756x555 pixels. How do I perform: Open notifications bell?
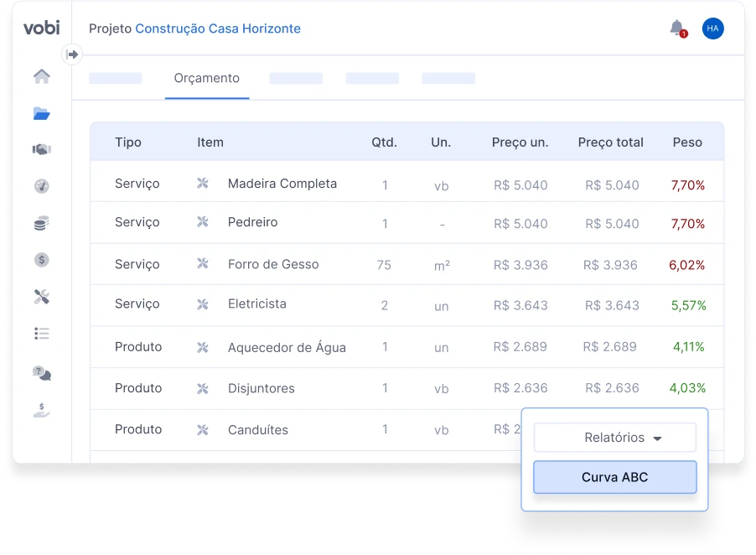tap(678, 29)
